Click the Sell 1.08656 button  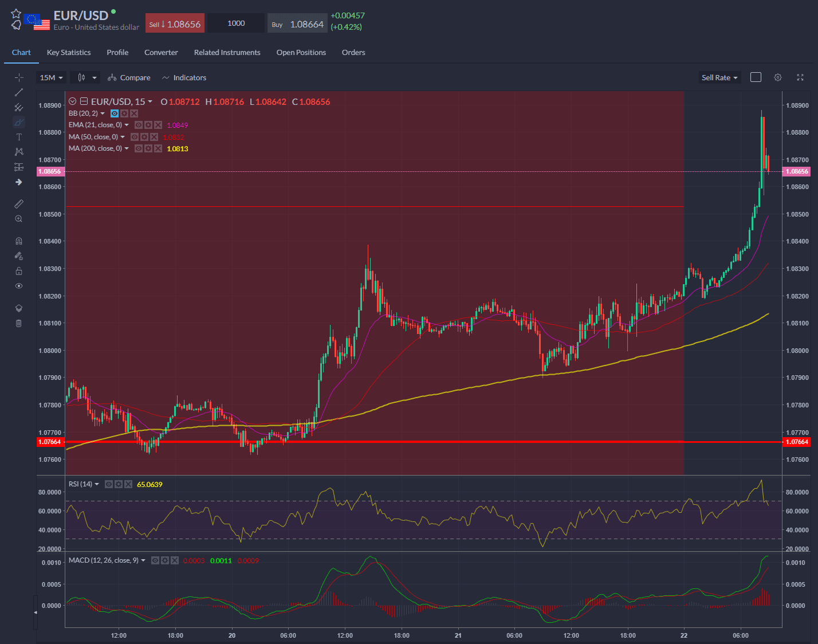pyautogui.click(x=175, y=23)
